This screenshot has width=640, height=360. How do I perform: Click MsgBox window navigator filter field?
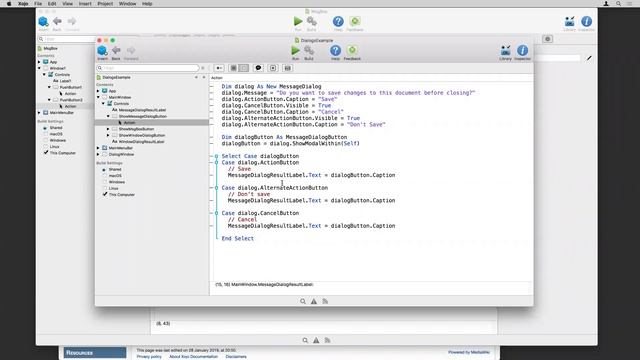point(67,39)
